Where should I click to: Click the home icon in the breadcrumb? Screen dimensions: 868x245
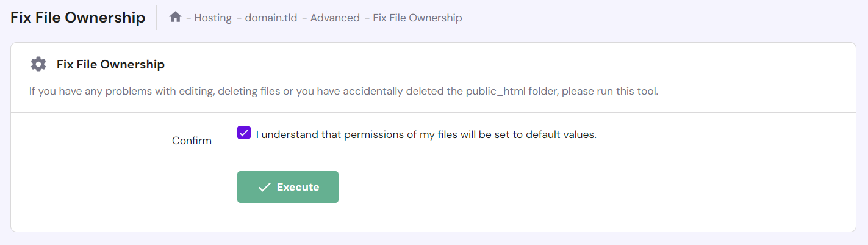tap(175, 17)
